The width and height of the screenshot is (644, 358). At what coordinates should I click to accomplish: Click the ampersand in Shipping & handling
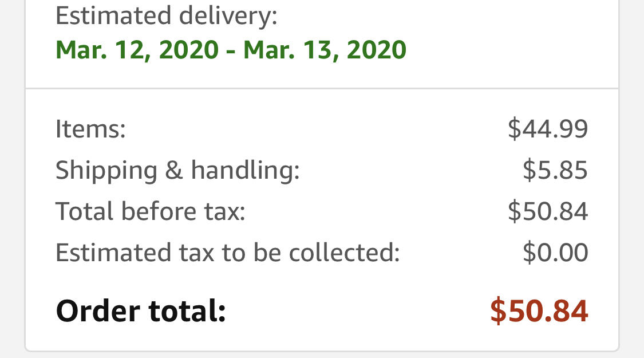173,170
